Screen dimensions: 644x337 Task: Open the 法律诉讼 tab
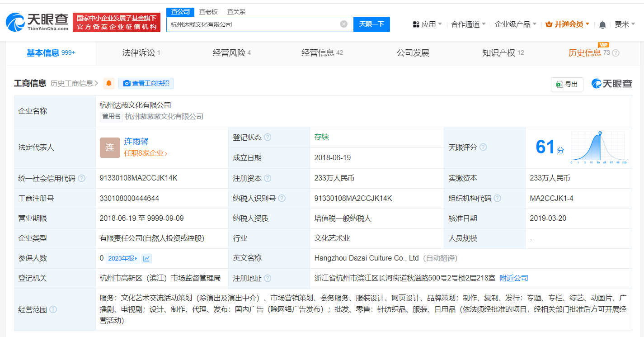tap(138, 52)
